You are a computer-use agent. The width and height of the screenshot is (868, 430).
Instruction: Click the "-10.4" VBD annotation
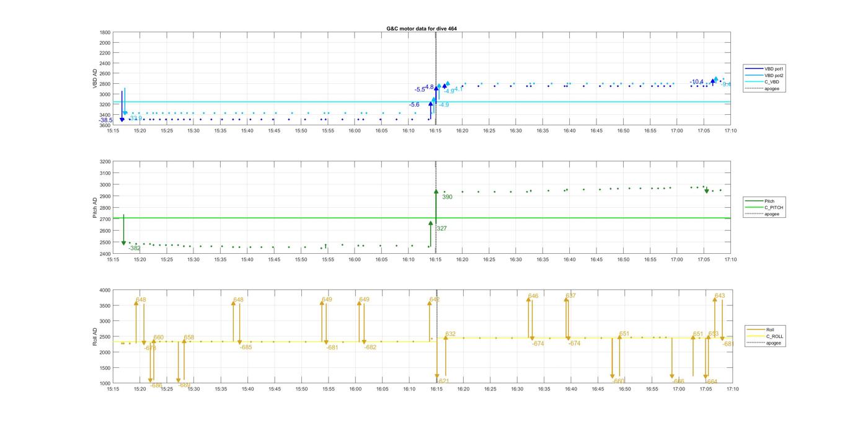pos(697,82)
